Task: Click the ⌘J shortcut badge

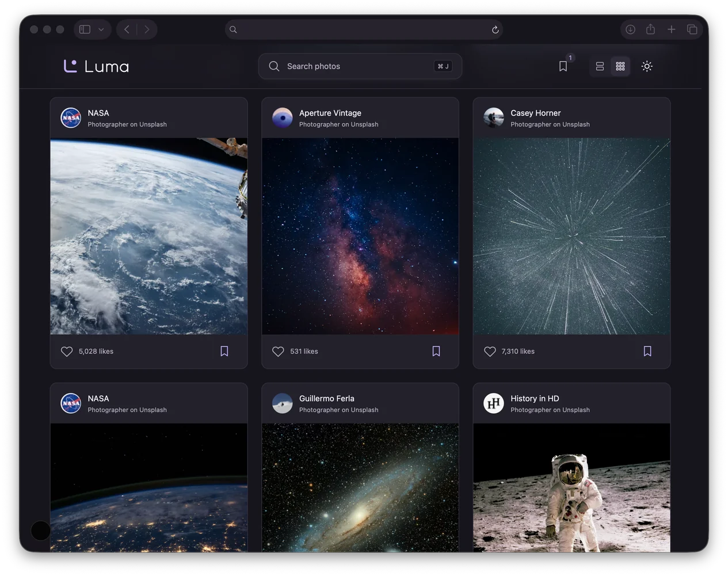Action: tap(443, 66)
